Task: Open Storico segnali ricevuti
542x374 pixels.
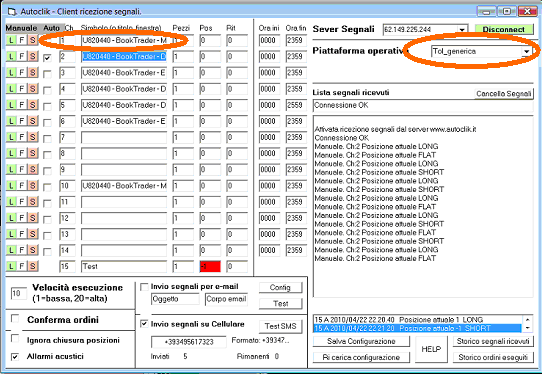Action: click(493, 341)
